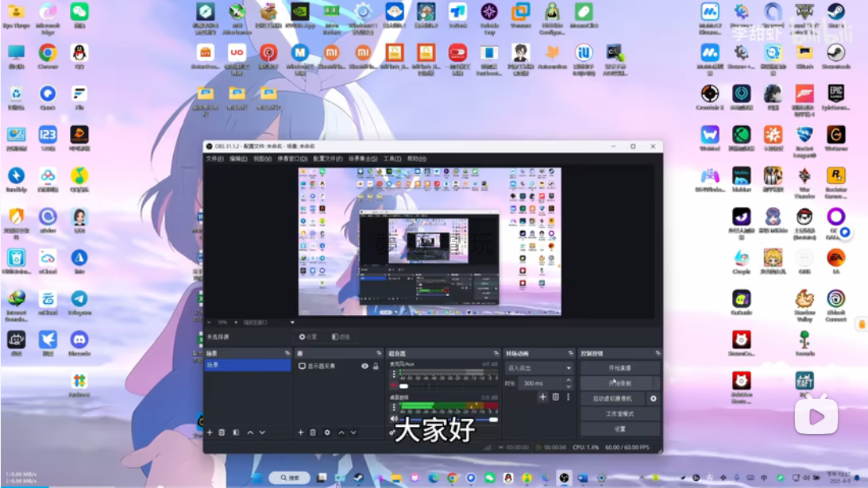Image resolution: width=868 pixels, height=488 pixels.
Task: Toggle the lock on the 显示器采集 source
Action: click(376, 367)
